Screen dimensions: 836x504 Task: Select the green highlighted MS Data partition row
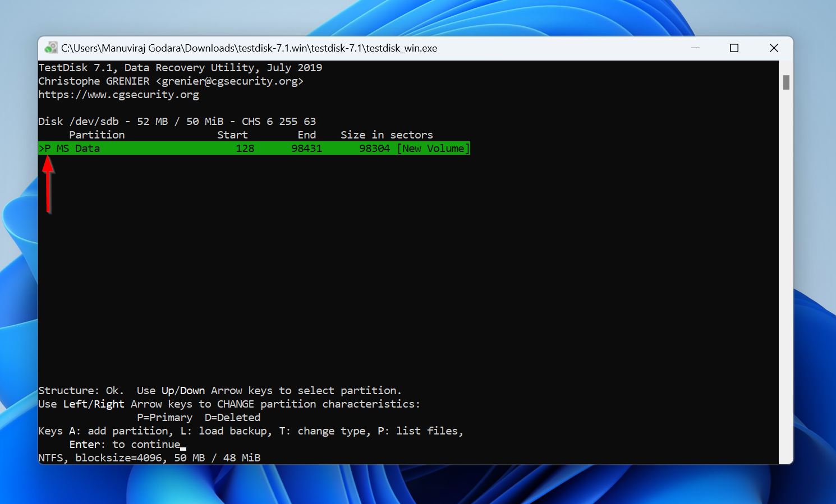pyautogui.click(x=224, y=148)
